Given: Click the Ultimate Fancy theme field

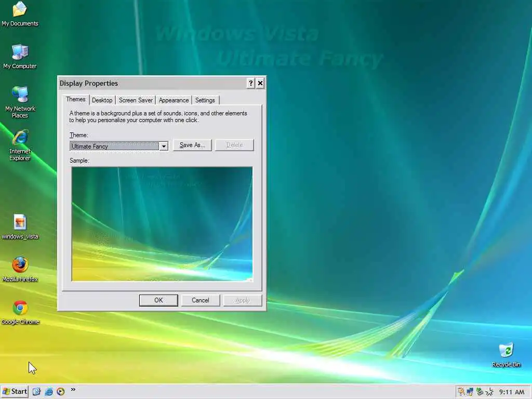Looking at the screenshot, I should coord(115,146).
